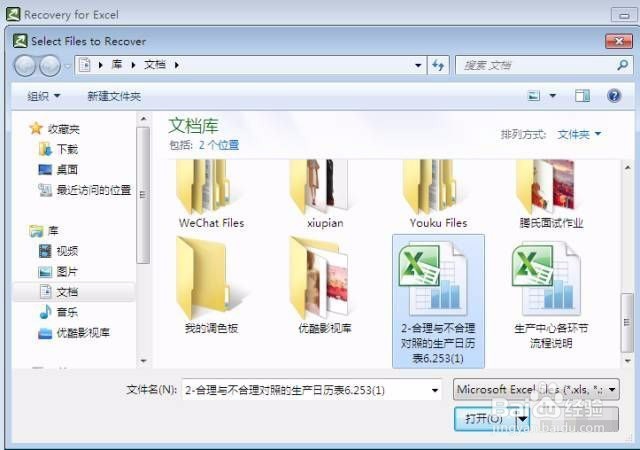Screen dimensions: 640x450
Task: Select 图片 library in the sidebar
Action: tap(67, 271)
